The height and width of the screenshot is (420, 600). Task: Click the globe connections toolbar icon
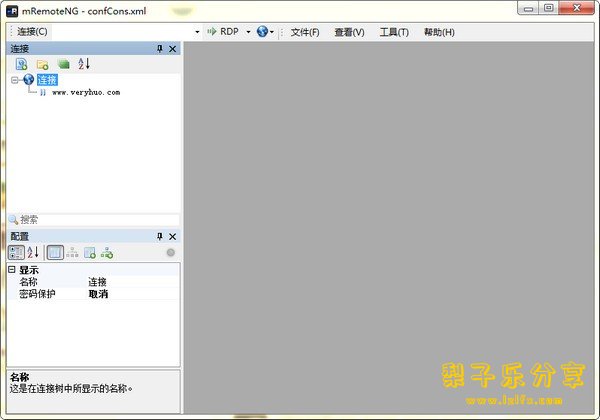click(x=262, y=31)
